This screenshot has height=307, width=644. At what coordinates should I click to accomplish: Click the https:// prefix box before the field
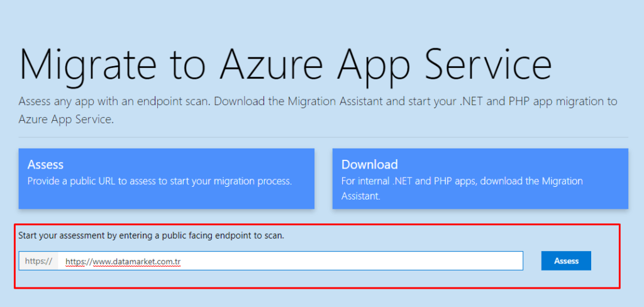[x=38, y=261]
